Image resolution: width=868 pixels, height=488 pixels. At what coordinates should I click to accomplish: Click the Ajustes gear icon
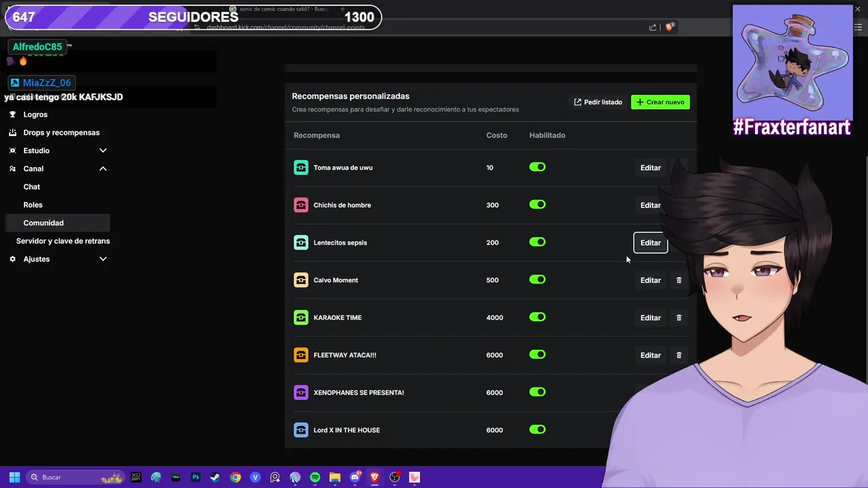12,259
